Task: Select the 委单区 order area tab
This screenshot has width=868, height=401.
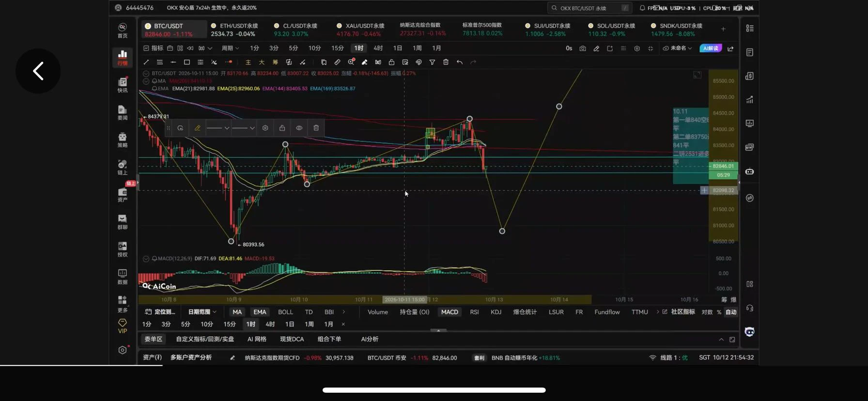Action: pos(153,339)
